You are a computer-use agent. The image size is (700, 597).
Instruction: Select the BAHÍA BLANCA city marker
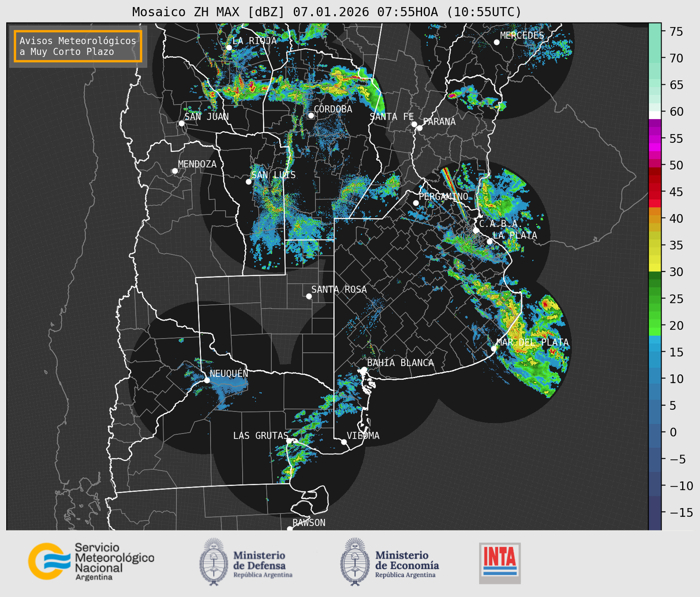(364, 369)
